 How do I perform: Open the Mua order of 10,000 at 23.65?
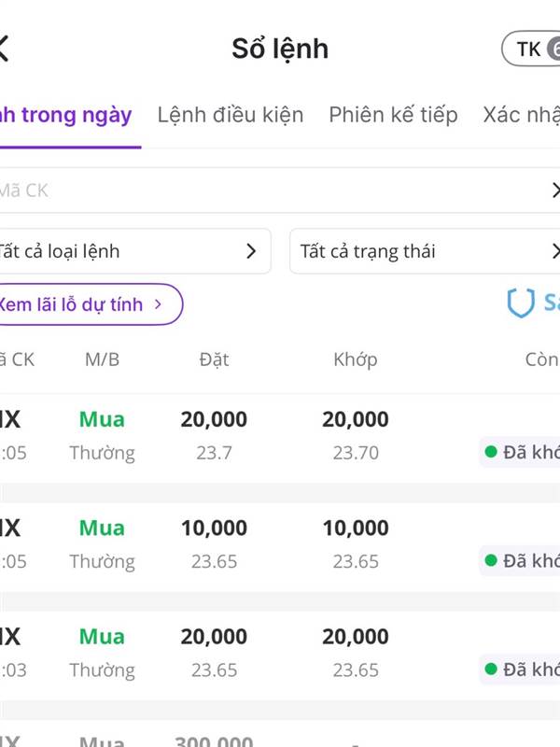point(280,544)
